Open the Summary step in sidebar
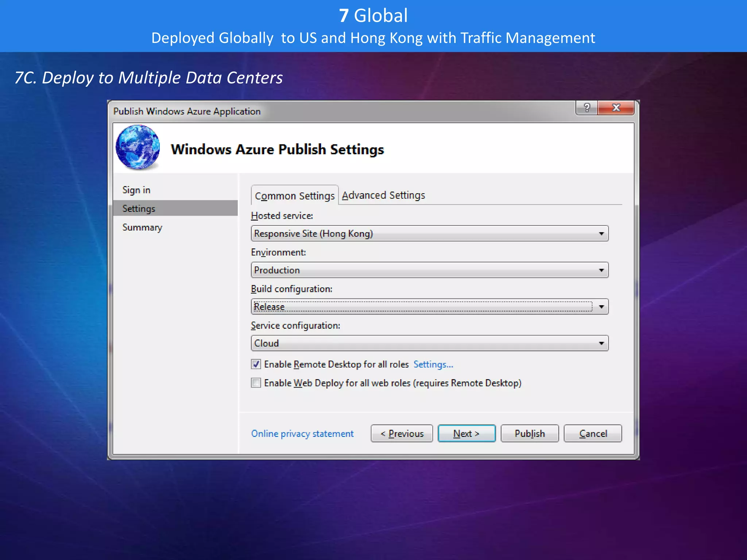The width and height of the screenshot is (747, 560). pyautogui.click(x=142, y=227)
